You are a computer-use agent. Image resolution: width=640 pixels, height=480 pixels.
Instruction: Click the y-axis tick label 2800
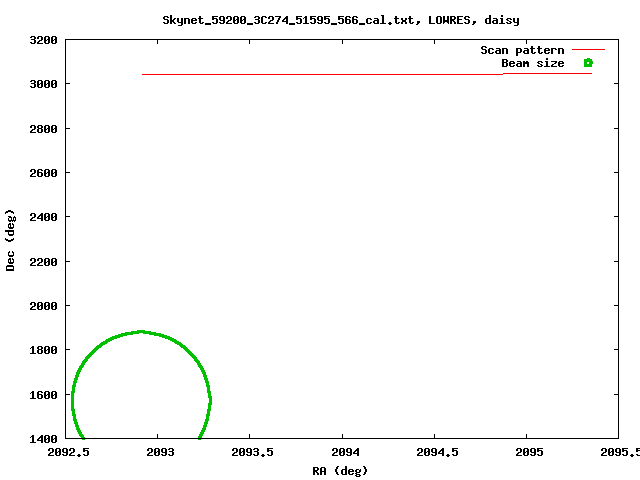(x=43, y=129)
